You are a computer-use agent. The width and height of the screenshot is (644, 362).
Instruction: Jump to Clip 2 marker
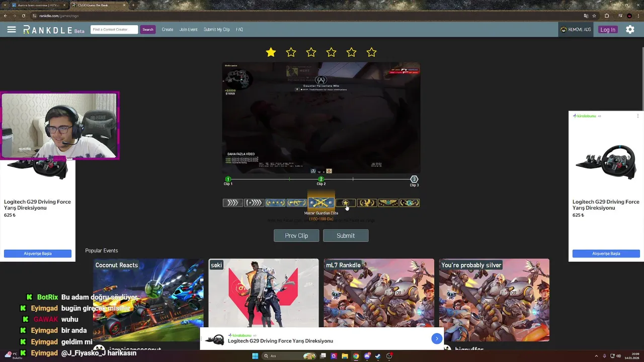pyautogui.click(x=321, y=179)
